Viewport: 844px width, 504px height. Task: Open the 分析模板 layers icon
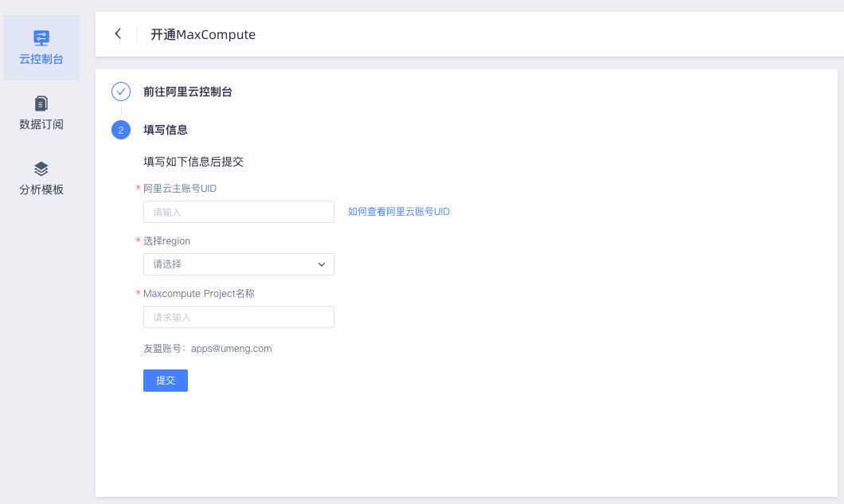tap(41, 169)
